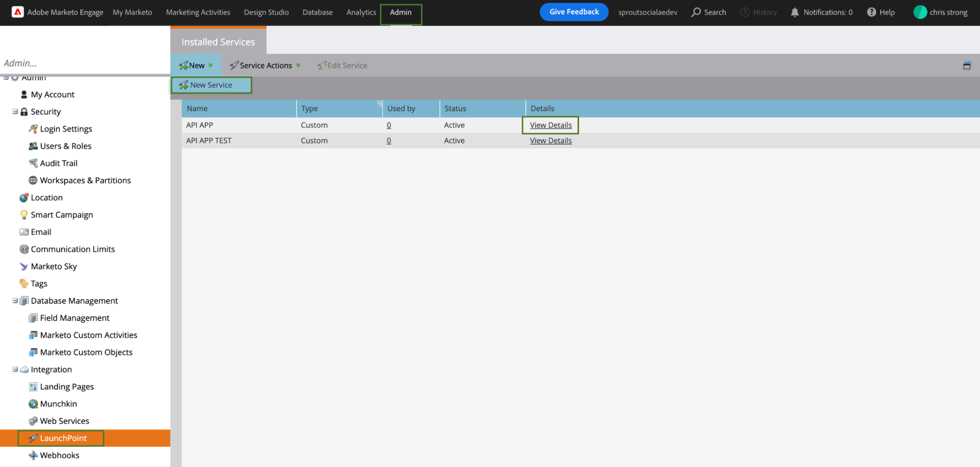Click Edit Service in the toolbar
Image resolution: width=980 pixels, height=467 pixels.
[343, 66]
